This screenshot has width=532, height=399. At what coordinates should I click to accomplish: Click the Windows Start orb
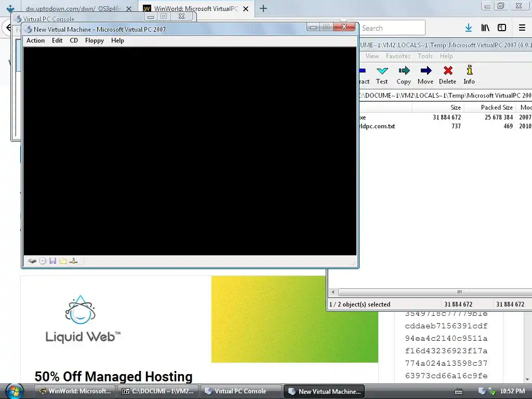click(14, 391)
